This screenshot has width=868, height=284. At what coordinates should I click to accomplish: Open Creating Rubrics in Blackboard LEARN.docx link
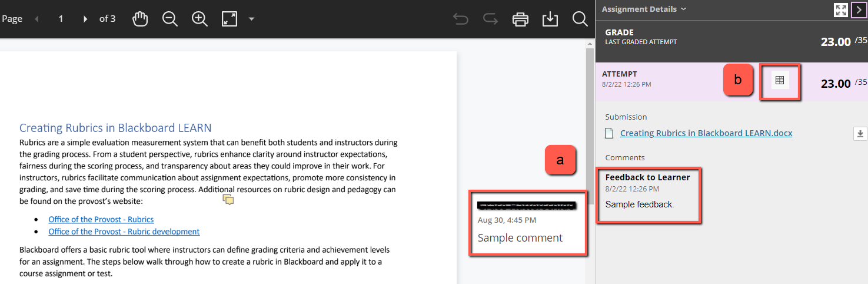[x=706, y=133]
